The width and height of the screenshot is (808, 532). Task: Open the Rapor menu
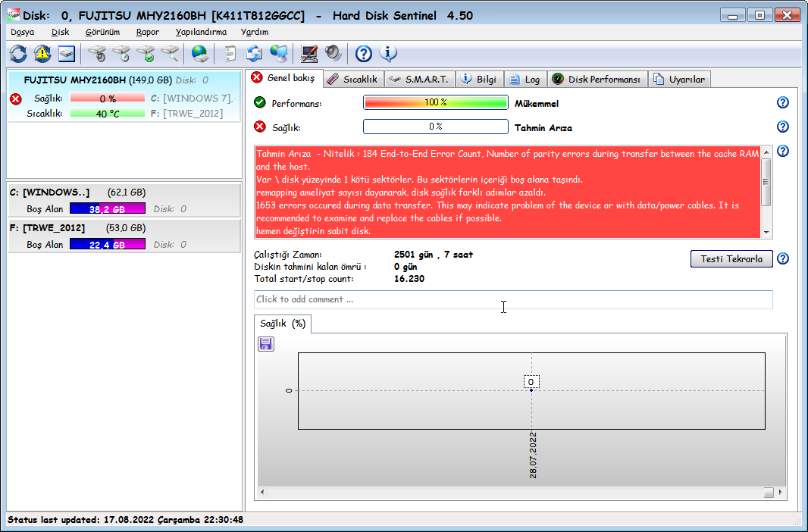tap(147, 32)
